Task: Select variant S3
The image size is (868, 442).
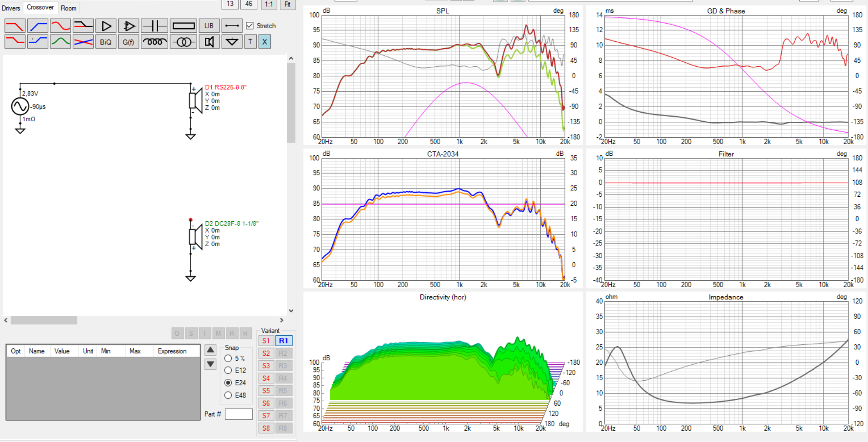Action: pos(266,366)
